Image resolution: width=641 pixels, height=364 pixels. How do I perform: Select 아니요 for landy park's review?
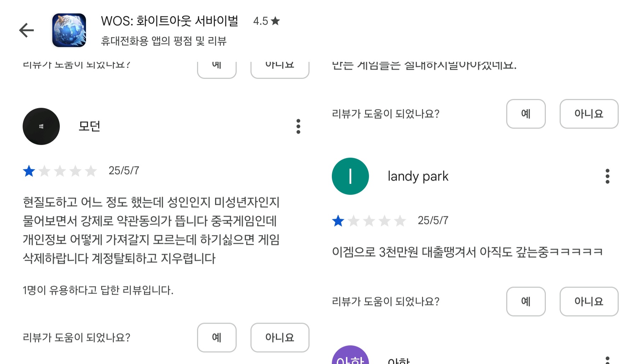pyautogui.click(x=589, y=301)
